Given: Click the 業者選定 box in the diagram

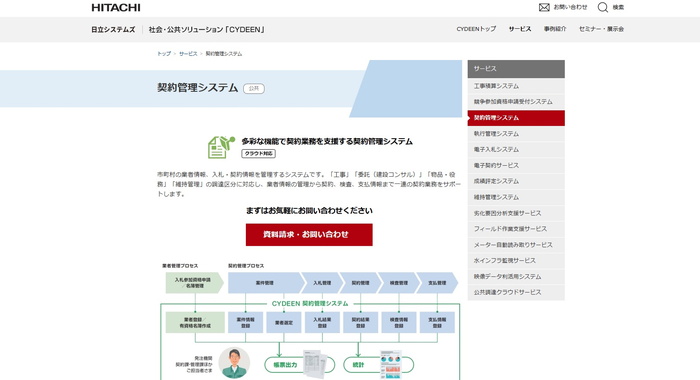Looking at the screenshot, I should coord(283,322).
